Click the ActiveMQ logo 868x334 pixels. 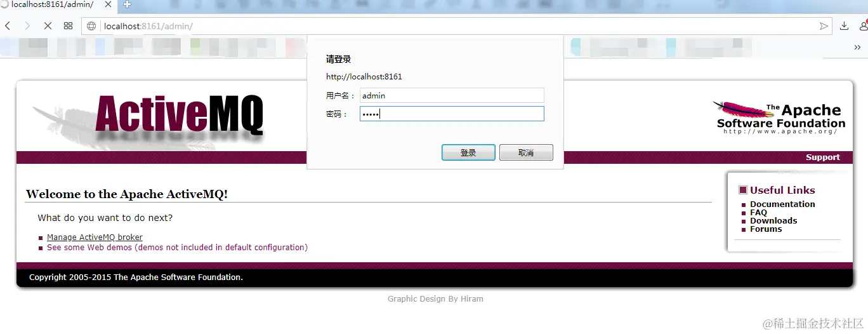[179, 116]
